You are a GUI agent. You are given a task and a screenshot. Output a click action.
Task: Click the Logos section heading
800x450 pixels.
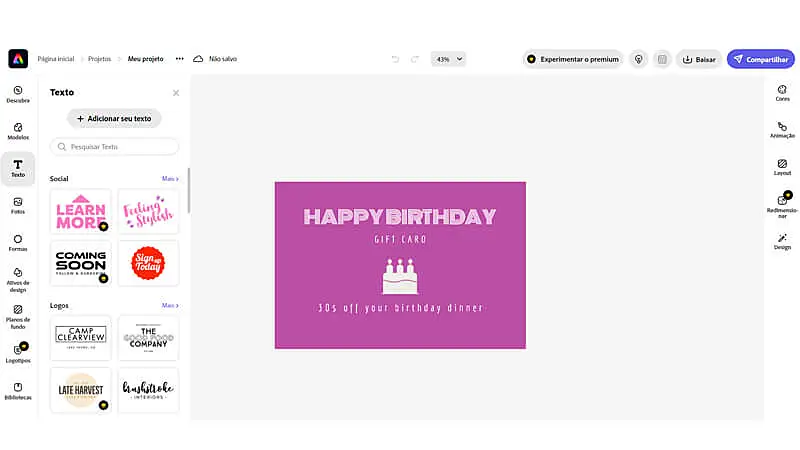point(59,305)
